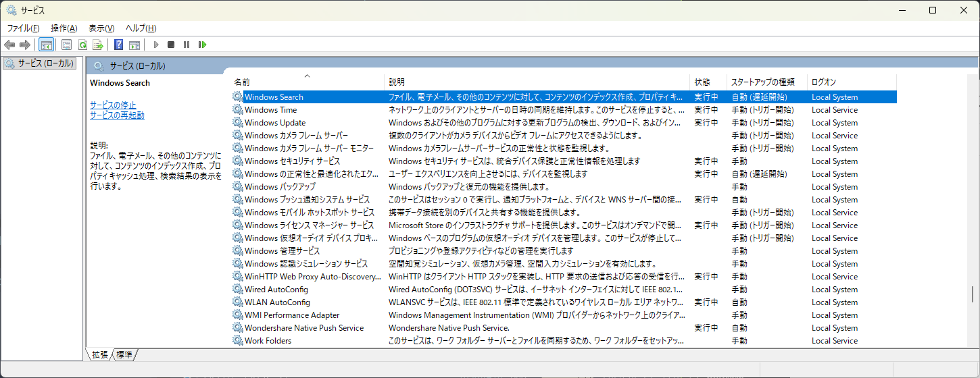Click the Export List toolbar icon
Screen dimensions: 980x378
(x=98, y=45)
